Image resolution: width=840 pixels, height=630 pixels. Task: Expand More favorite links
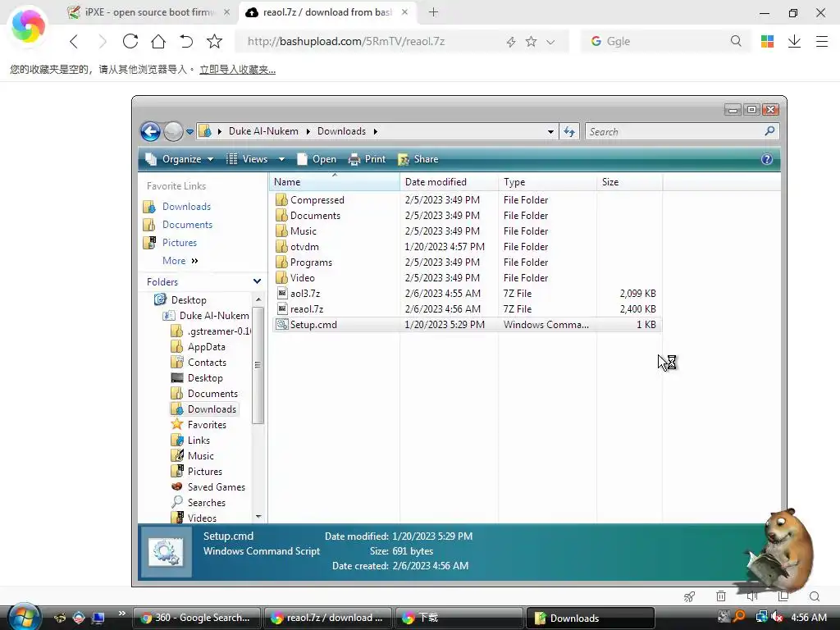[x=180, y=261]
